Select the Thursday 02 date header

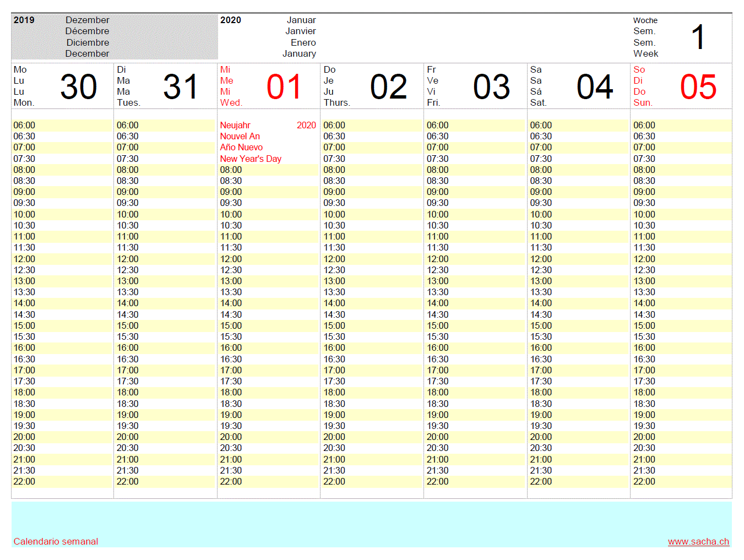click(372, 86)
